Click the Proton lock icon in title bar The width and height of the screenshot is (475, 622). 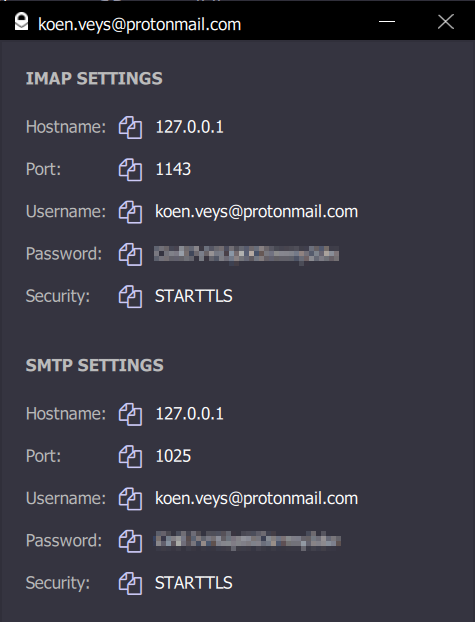(x=21, y=22)
